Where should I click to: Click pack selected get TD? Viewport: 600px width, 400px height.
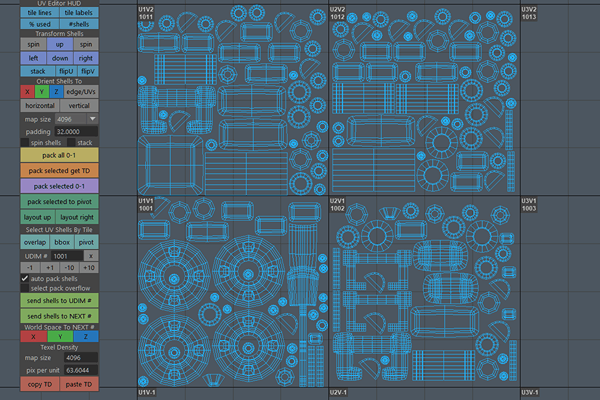pos(59,171)
